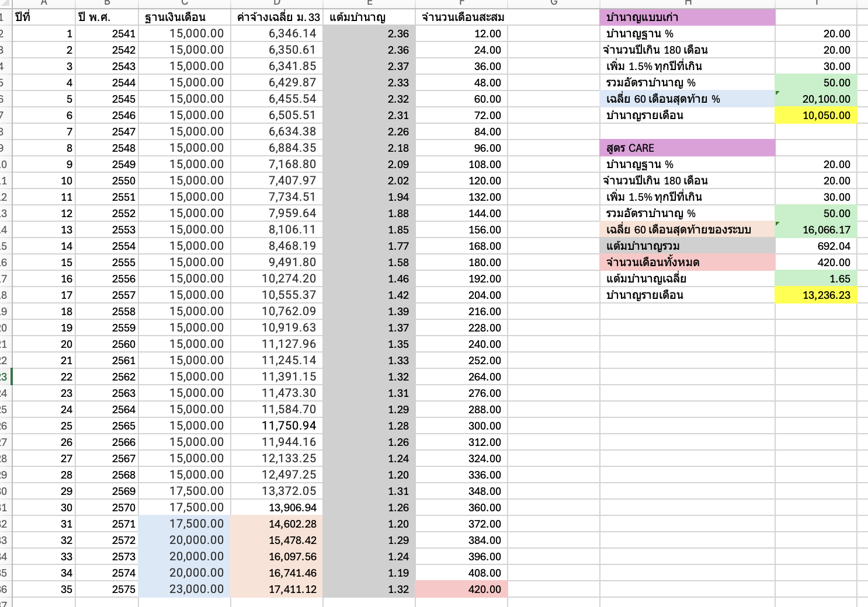This screenshot has height=607, width=868.
Task: Select the pension points 1.46 cell
Action: tap(369, 278)
